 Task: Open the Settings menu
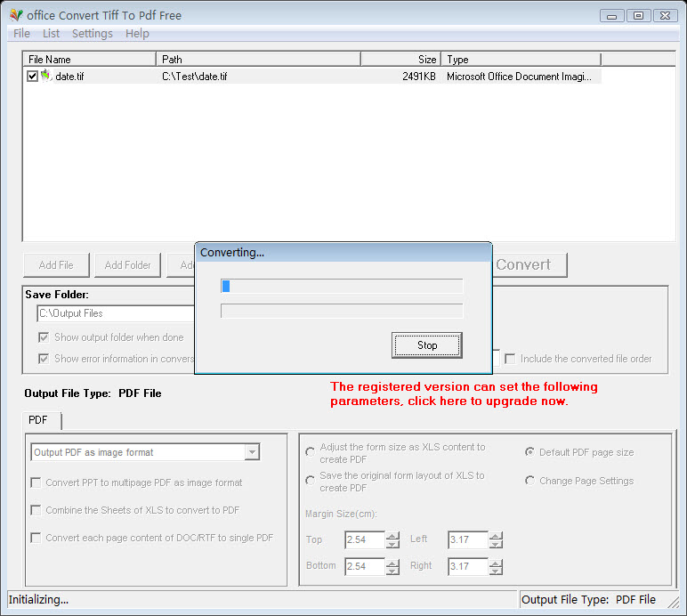click(92, 33)
